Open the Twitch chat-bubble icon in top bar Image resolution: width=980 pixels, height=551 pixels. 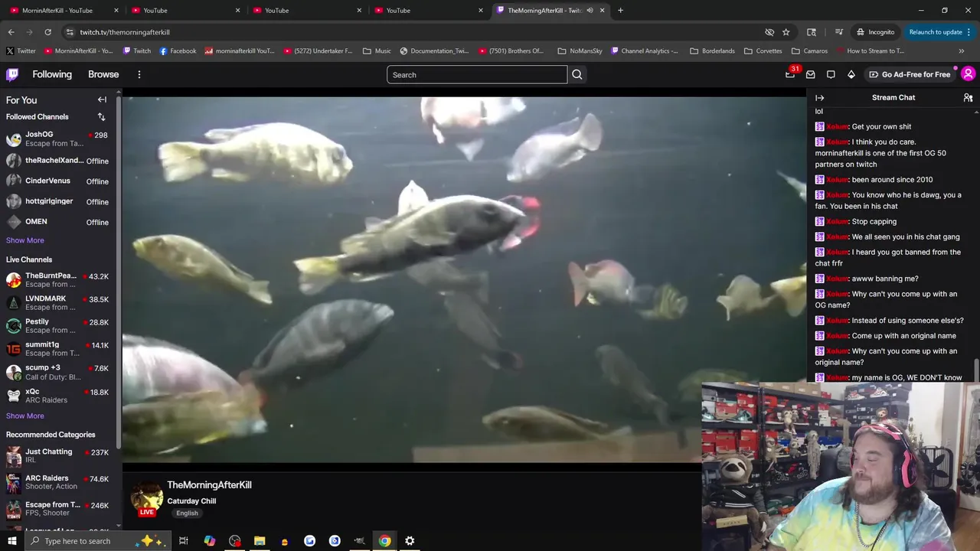click(x=831, y=74)
